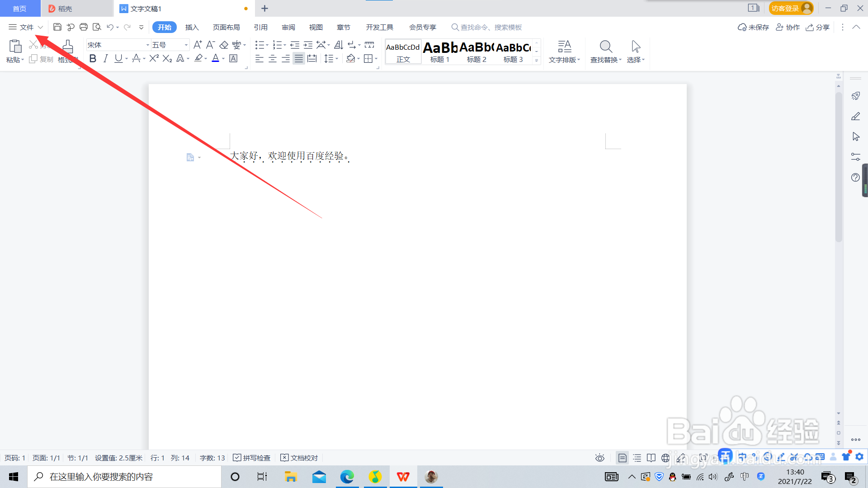The image size is (868, 488).
Task: Click the font color red A swatch
Action: pyautogui.click(x=216, y=58)
